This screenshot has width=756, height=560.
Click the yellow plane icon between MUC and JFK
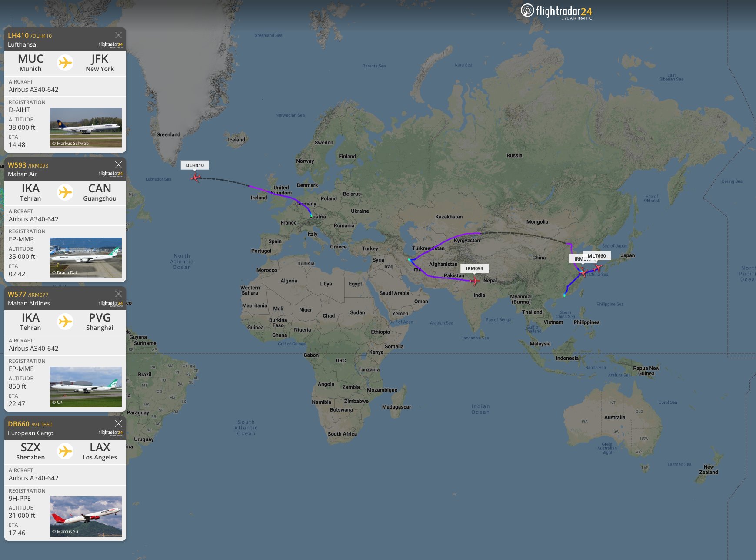[65, 63]
